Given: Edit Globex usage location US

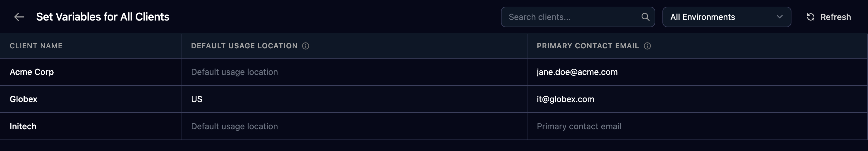Looking at the screenshot, I should pos(354,99).
